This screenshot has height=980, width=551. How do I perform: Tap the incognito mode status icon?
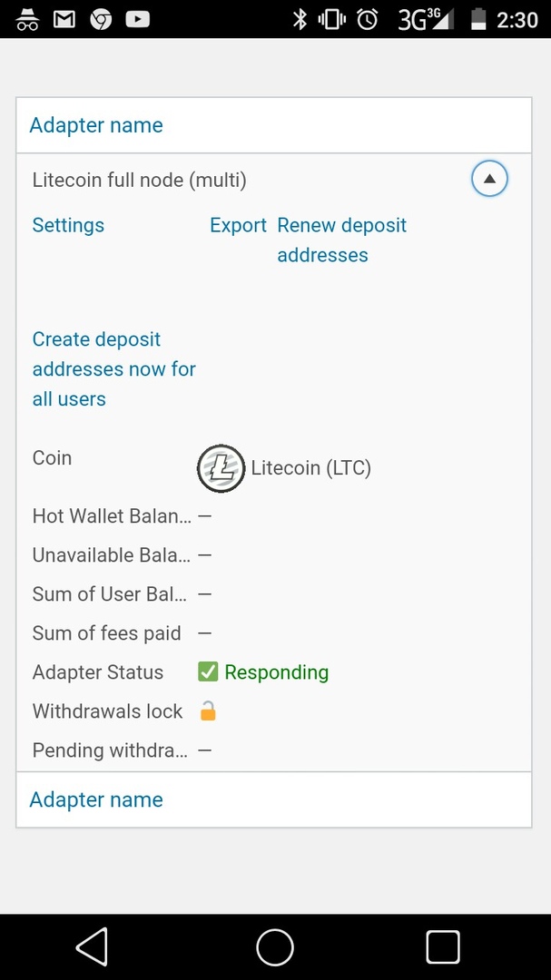click(27, 20)
